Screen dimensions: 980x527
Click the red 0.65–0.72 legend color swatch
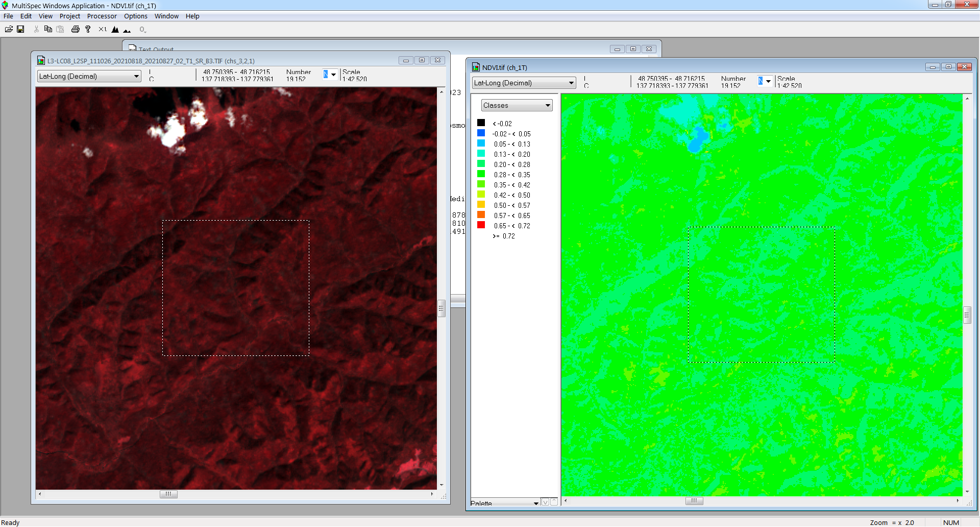(x=481, y=225)
